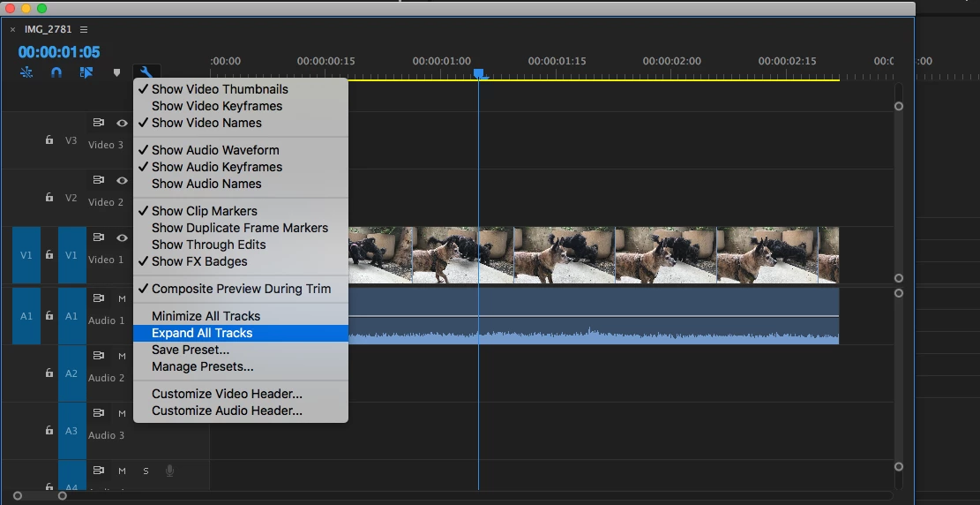Click the wrench Timeline Display Settings icon

[146, 73]
